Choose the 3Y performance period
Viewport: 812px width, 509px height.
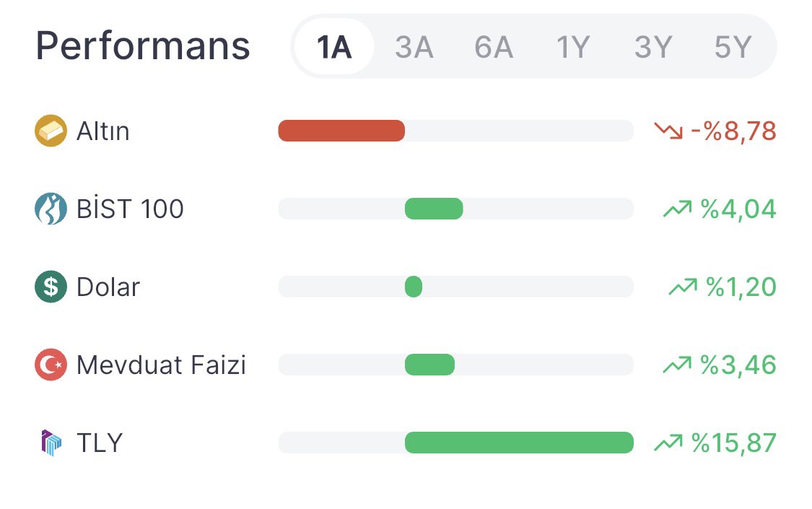pyautogui.click(x=653, y=47)
